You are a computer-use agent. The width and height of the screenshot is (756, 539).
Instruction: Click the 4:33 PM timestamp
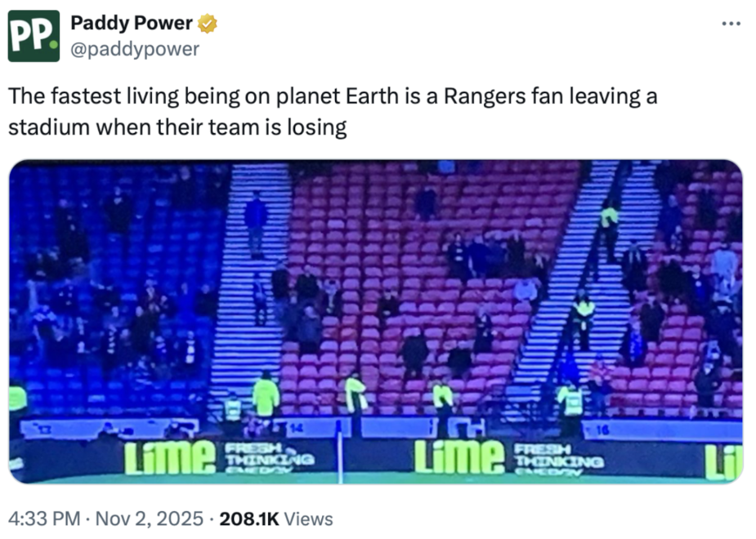point(41,519)
